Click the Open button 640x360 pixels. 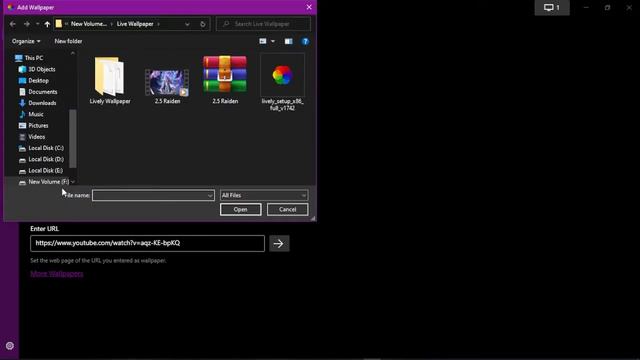tap(240, 209)
